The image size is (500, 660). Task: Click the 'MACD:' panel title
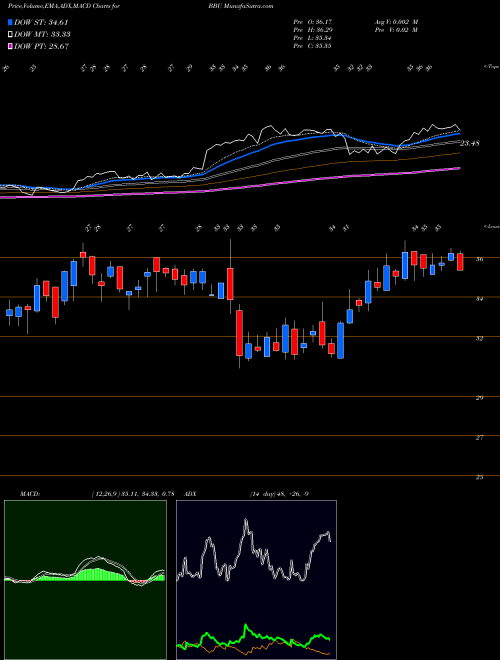29,494
